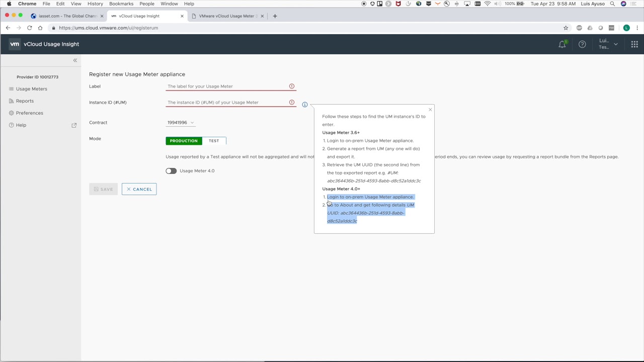This screenshot has height=362, width=644.
Task: Switch to the VMware vCloud Usage Meter tab
Action: [x=226, y=16]
